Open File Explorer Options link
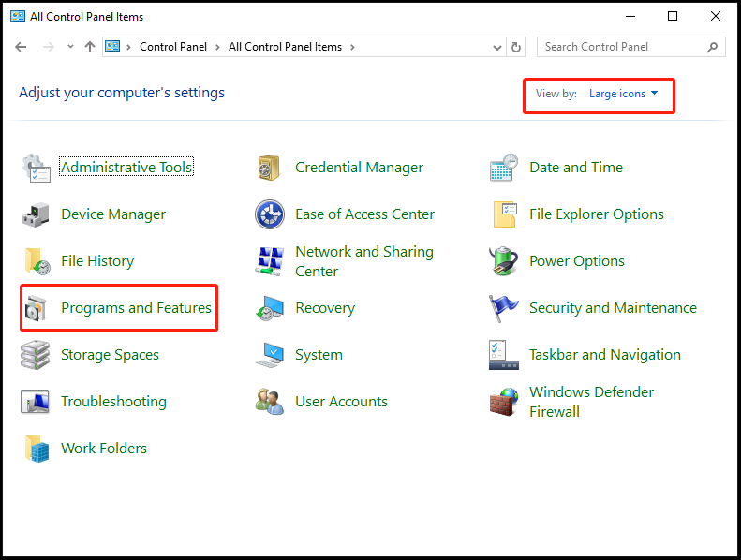This screenshot has width=741, height=560. 597,214
